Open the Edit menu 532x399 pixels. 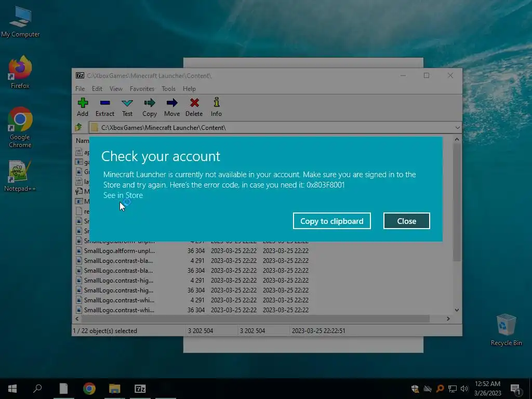click(97, 88)
